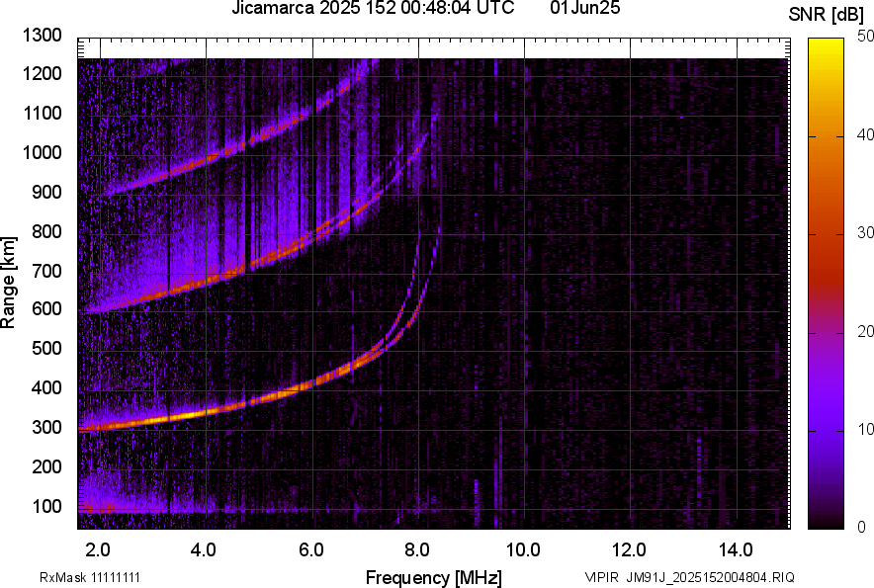This screenshot has width=874, height=588.
Task: Click range tick label 1100
Action: pyautogui.click(x=43, y=113)
